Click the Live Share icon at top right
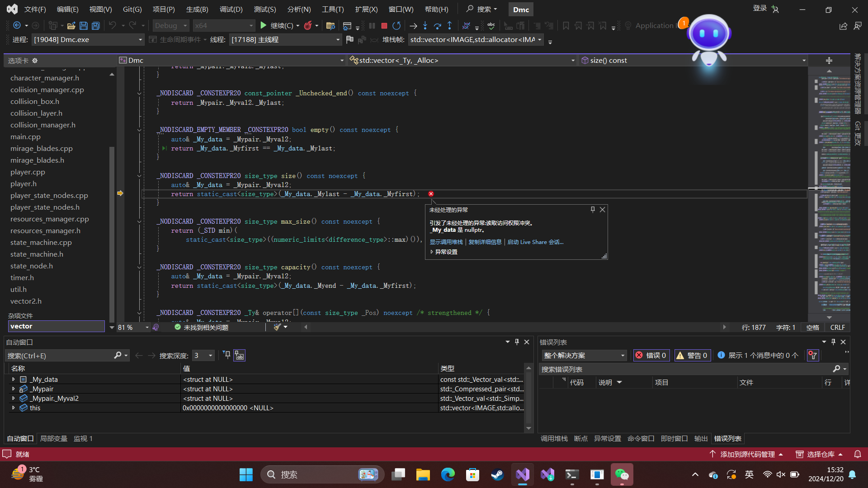The height and width of the screenshot is (488, 868). pyautogui.click(x=843, y=26)
